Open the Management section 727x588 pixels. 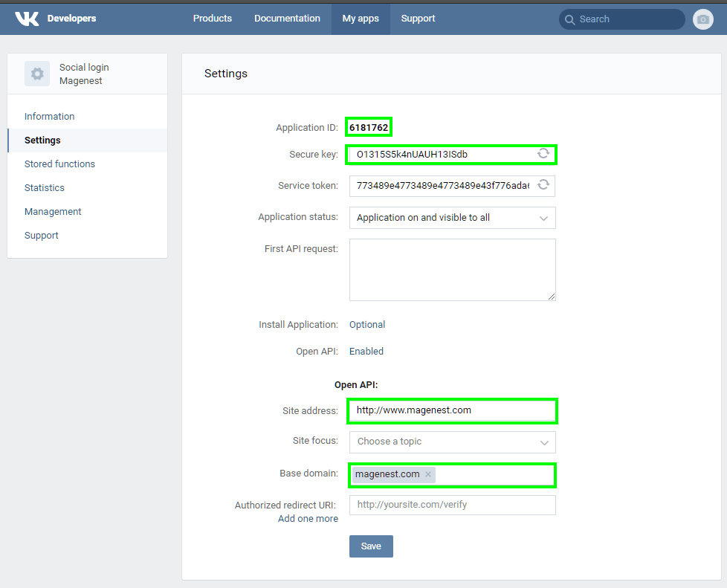click(x=53, y=211)
